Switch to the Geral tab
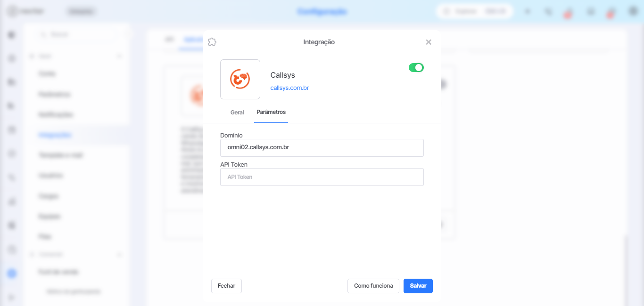This screenshot has width=644, height=306. (x=237, y=113)
